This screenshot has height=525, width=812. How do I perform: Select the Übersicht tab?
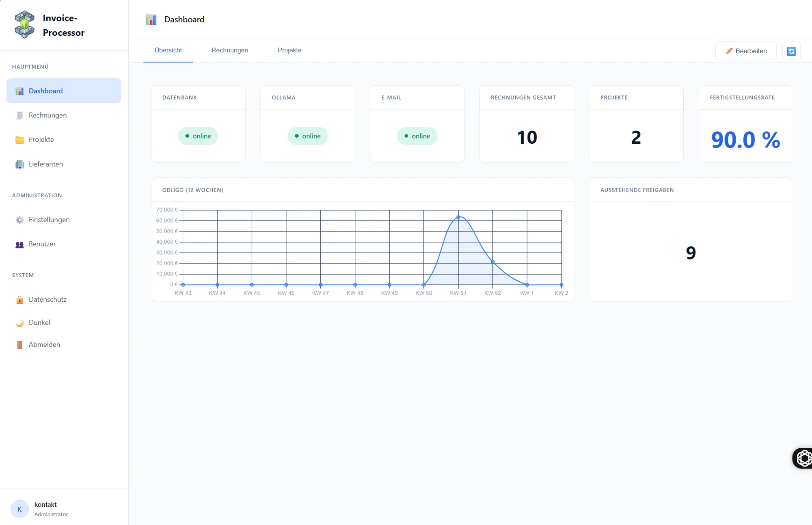coord(168,50)
